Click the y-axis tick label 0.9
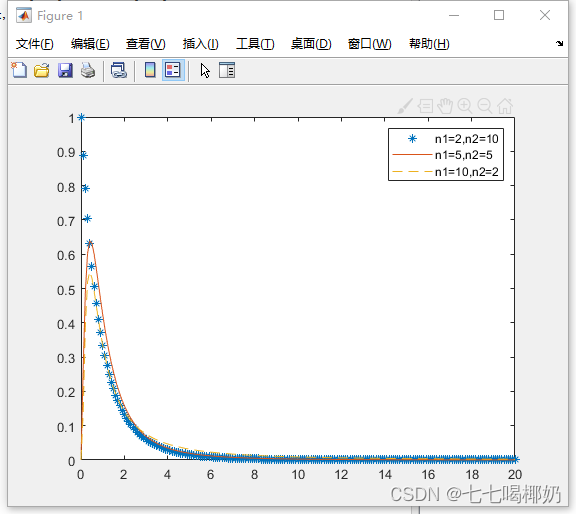 point(66,152)
